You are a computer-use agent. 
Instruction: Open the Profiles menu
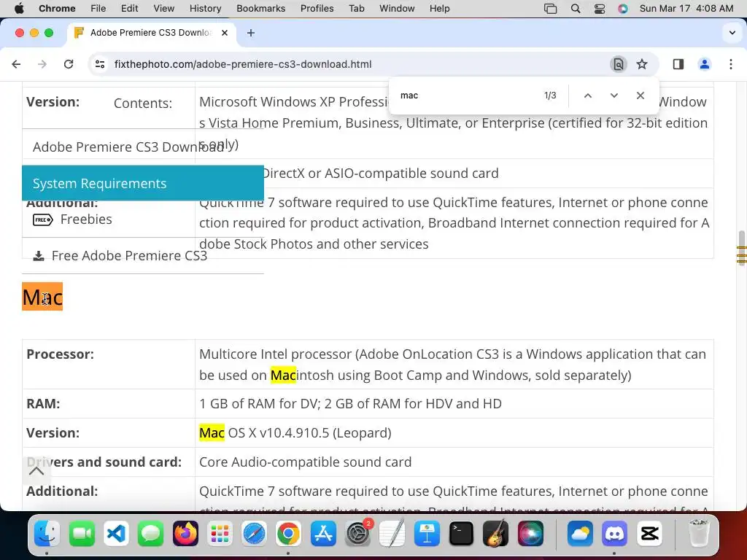click(317, 9)
